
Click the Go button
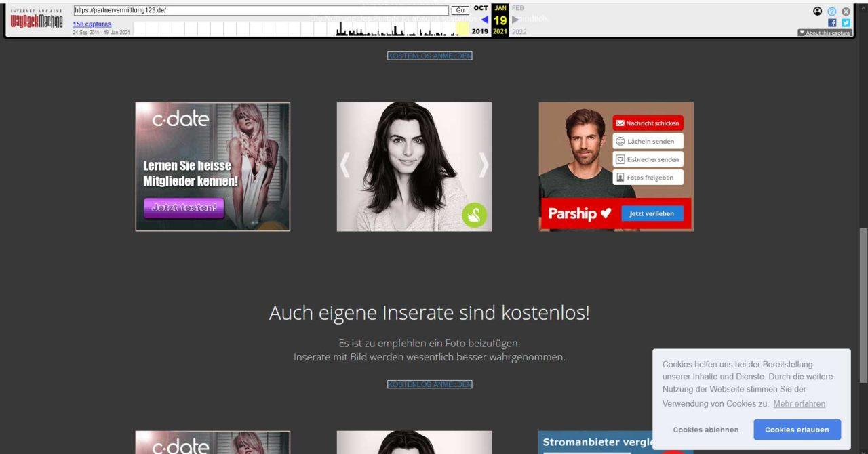click(460, 11)
